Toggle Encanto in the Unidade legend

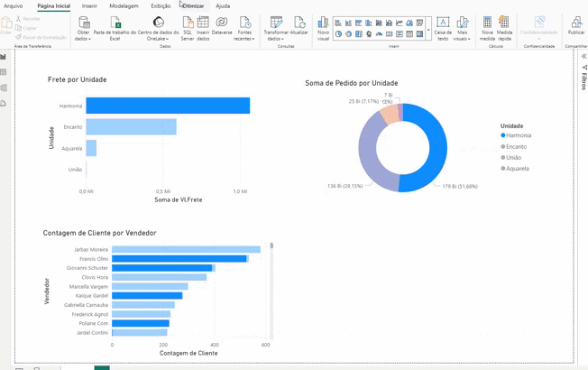516,146
